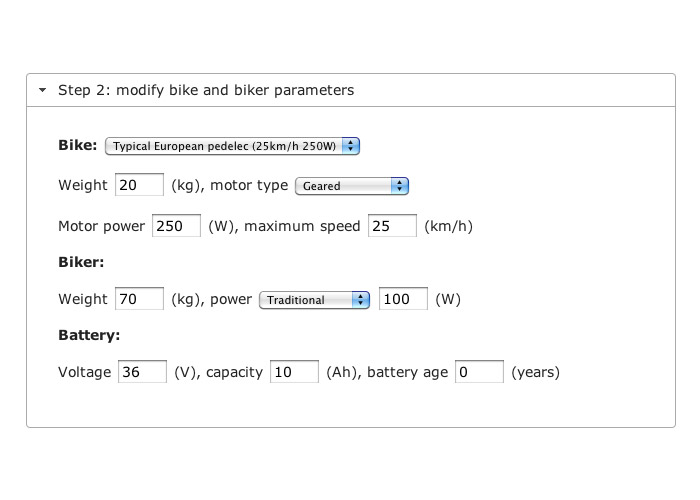
Task: Open the Traditional power mode dropdown
Action: [x=314, y=300]
